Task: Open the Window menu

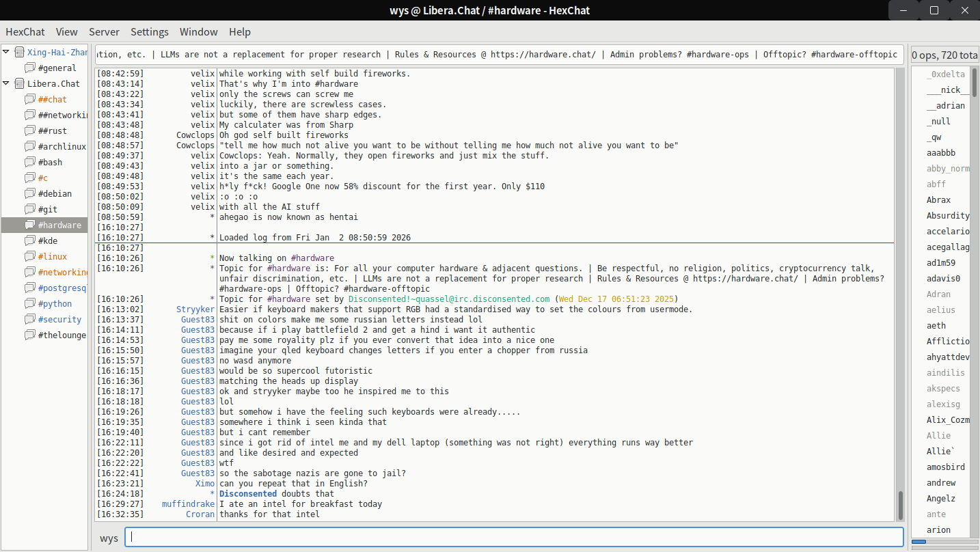Action: pos(198,31)
